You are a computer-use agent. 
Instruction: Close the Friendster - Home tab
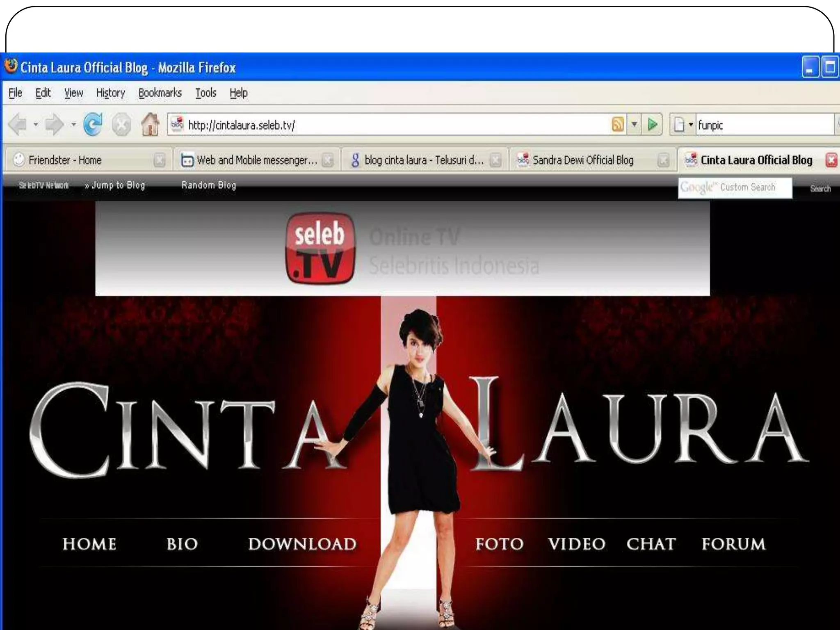point(159,160)
